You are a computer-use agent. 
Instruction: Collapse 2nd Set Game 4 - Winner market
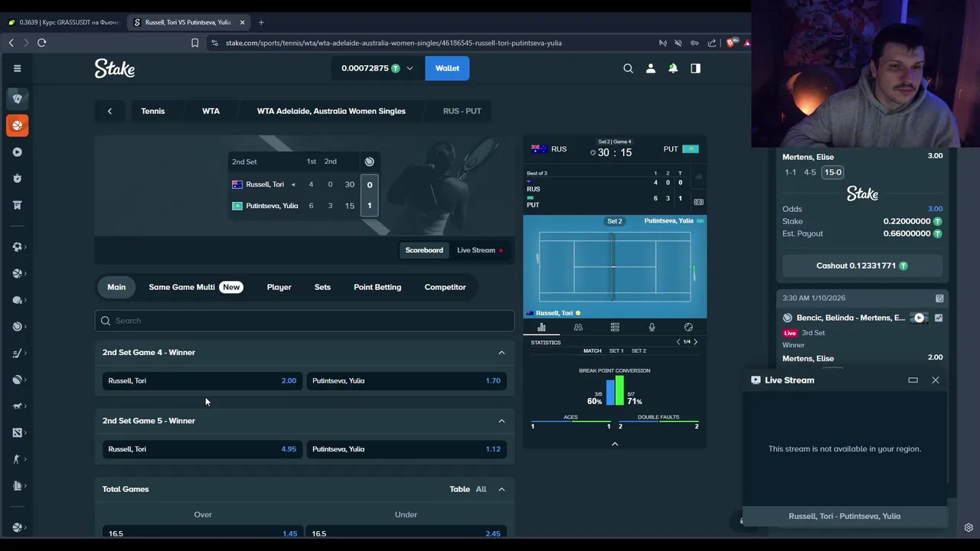click(x=501, y=353)
